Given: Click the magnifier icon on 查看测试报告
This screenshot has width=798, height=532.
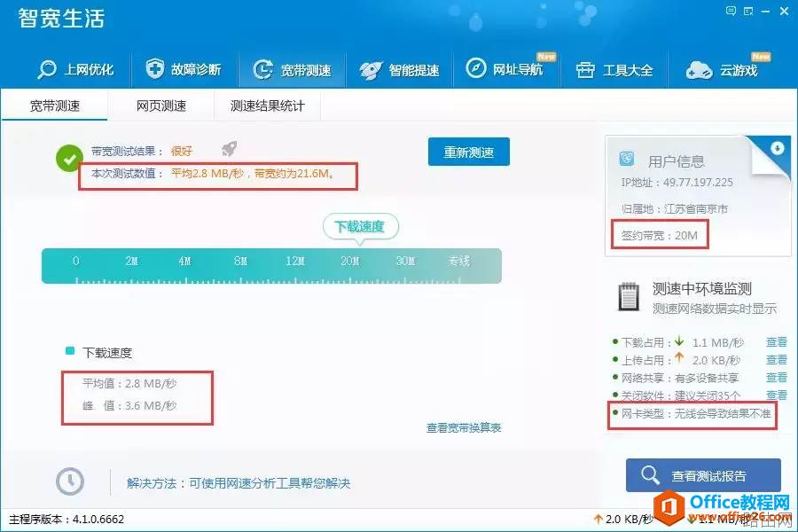Looking at the screenshot, I should coord(650,475).
